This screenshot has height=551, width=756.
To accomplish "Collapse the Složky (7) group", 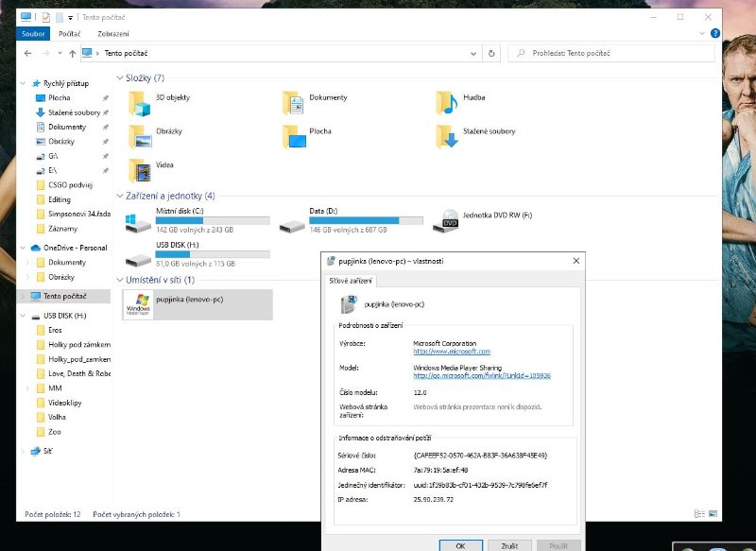I will point(120,77).
